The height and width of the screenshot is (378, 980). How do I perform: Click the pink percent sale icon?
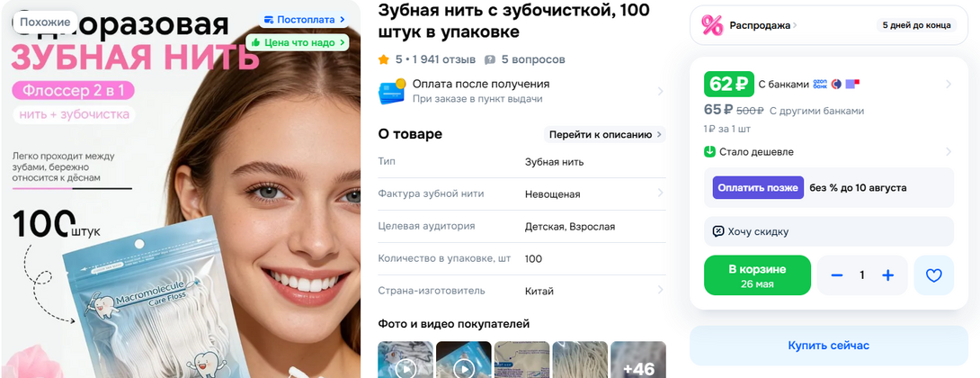pyautogui.click(x=712, y=25)
